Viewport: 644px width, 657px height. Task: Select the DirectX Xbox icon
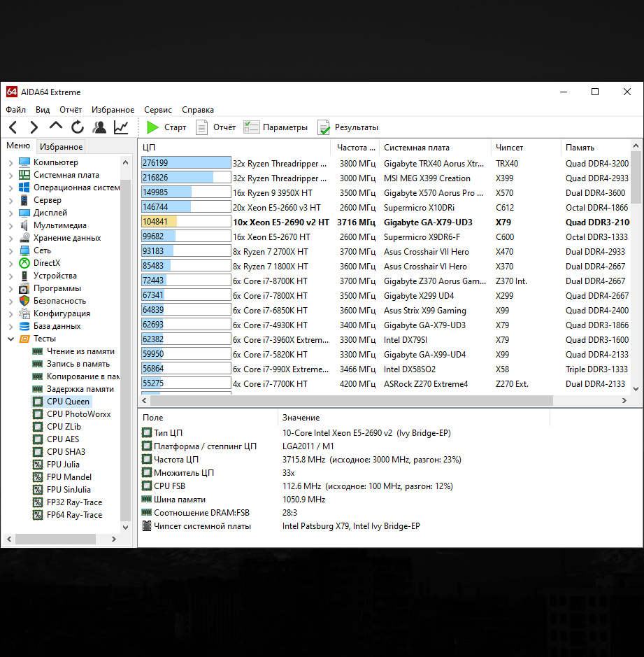click(24, 262)
